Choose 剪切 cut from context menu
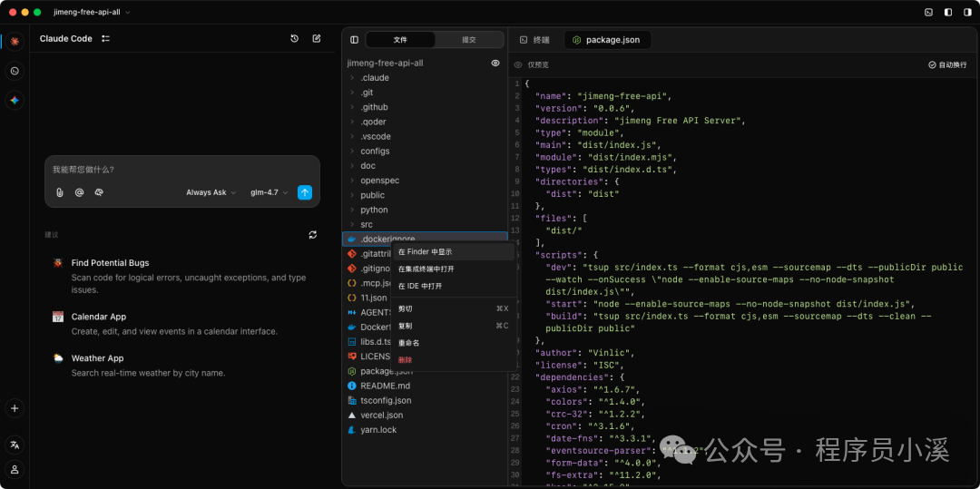This screenshot has height=489, width=980. [x=453, y=308]
